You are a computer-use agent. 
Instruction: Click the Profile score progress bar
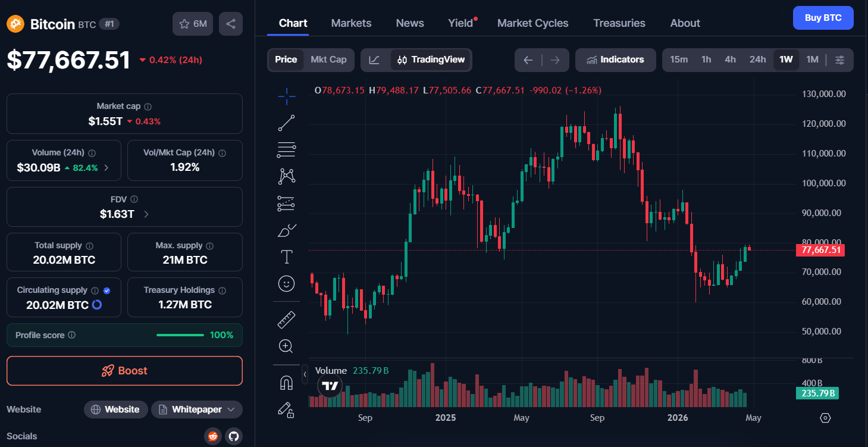coord(180,335)
